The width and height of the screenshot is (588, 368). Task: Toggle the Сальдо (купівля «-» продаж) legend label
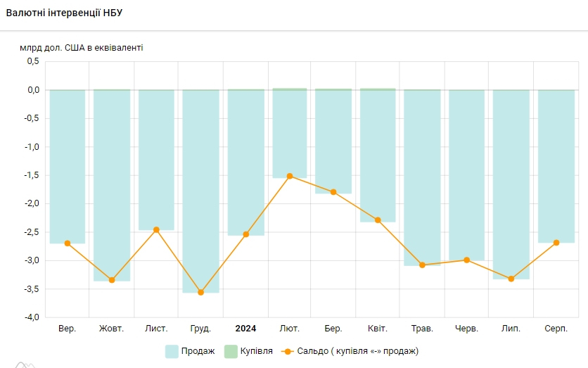pyautogui.click(x=357, y=350)
